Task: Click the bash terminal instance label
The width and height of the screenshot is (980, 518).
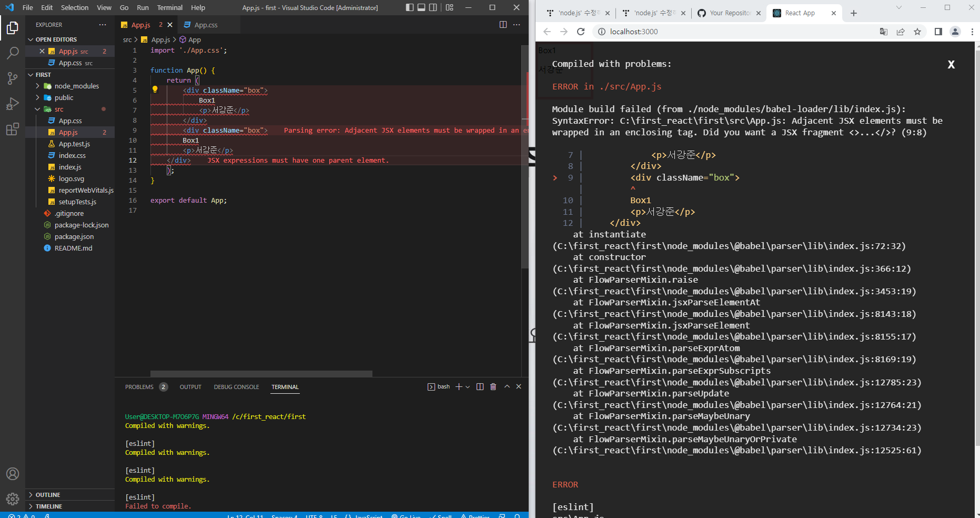Action: (439, 387)
